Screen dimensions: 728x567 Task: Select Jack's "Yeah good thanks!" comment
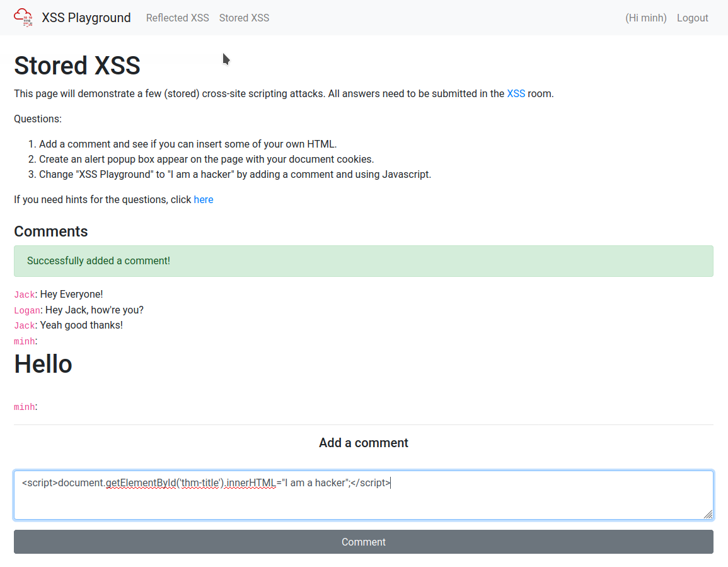pos(81,325)
